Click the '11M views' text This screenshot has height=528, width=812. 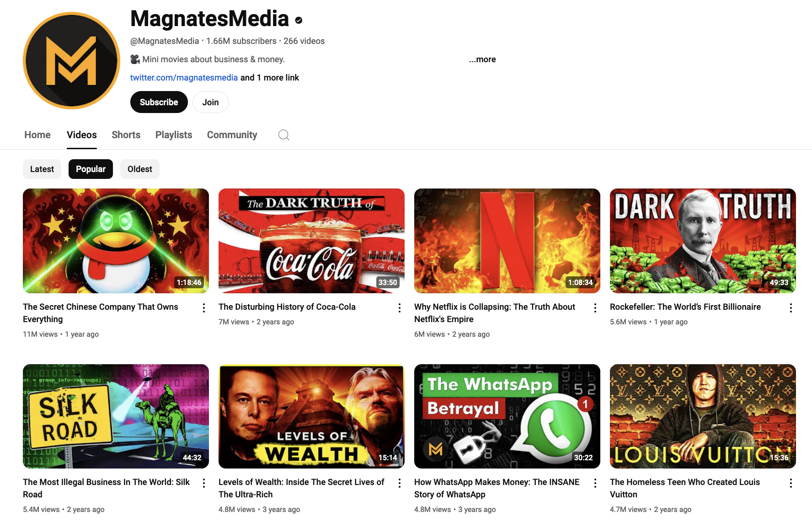pyautogui.click(x=40, y=334)
